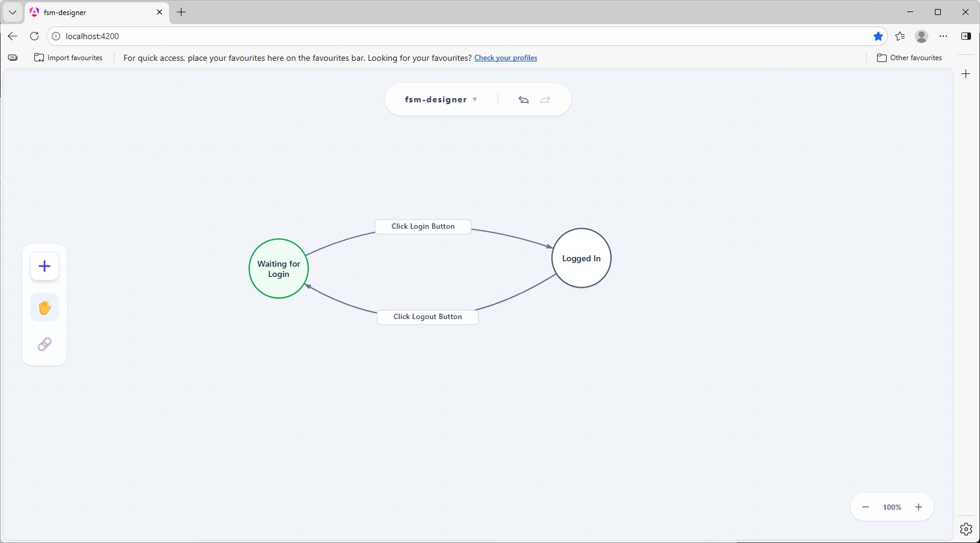Select the Logged In state node
The image size is (980, 543).
[x=581, y=258]
